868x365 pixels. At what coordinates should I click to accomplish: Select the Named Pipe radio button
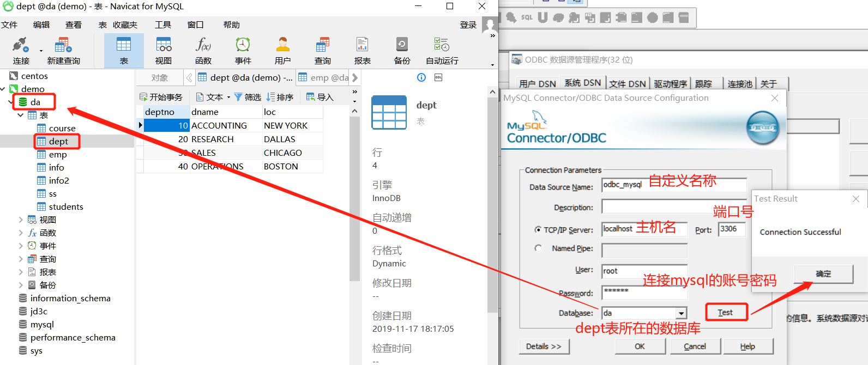point(538,248)
